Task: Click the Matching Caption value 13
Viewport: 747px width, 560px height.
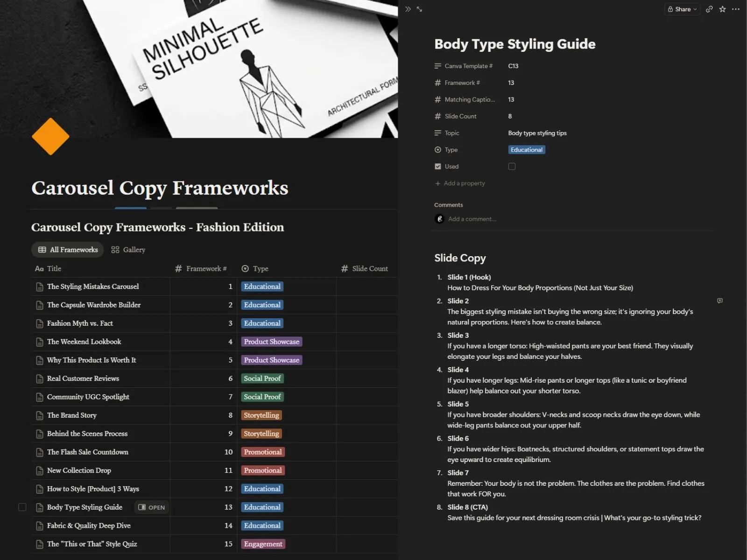Action: [511, 99]
